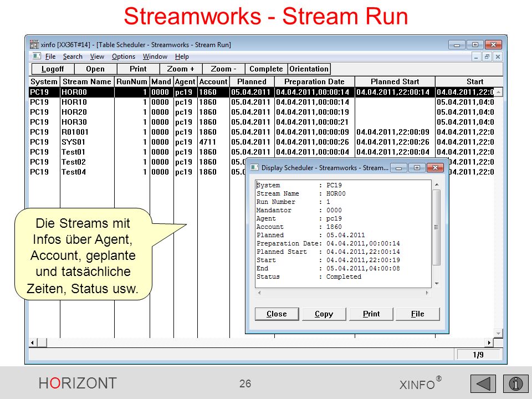The width and height of the screenshot is (532, 399).
Task: Click account value 4711 in SYS01 row
Action: point(208,142)
